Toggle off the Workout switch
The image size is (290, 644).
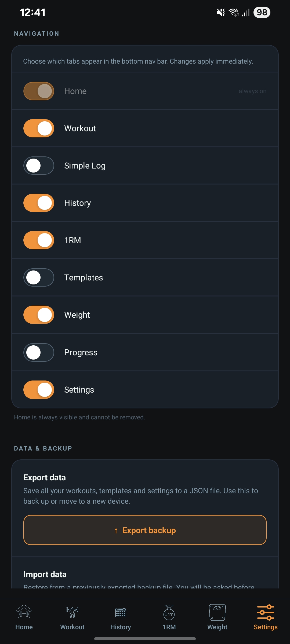[x=39, y=128]
